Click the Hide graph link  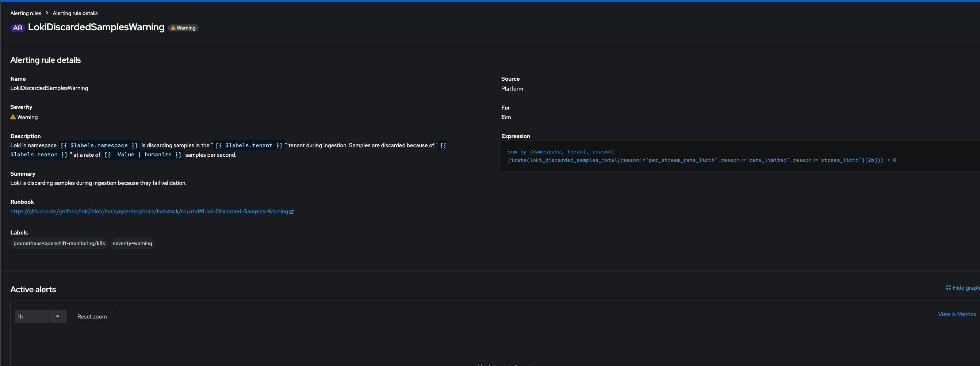tap(962, 287)
